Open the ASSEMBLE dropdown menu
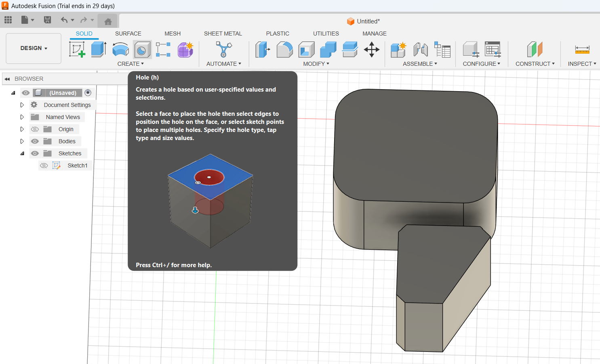Screen dimensions: 600x364 click(420, 64)
